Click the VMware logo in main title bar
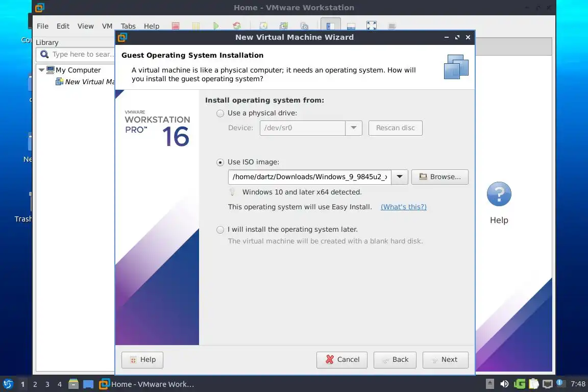 40,8
